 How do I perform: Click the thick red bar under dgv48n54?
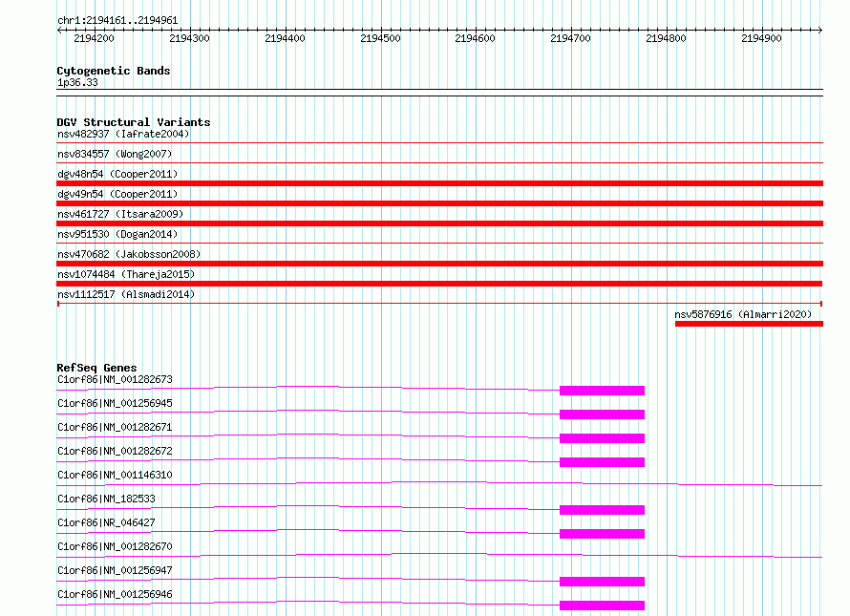coord(439,183)
